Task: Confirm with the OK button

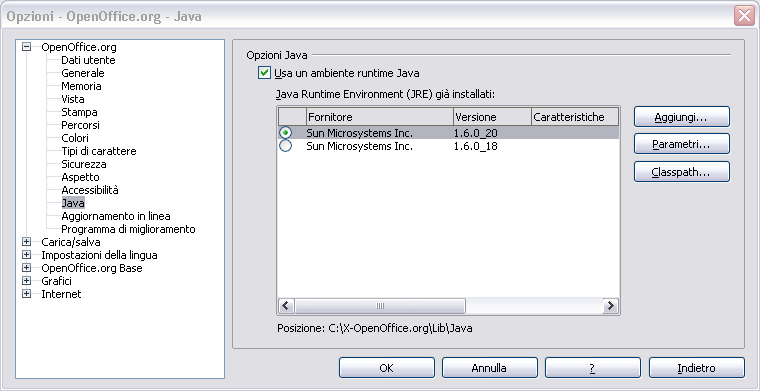Action: (x=387, y=368)
